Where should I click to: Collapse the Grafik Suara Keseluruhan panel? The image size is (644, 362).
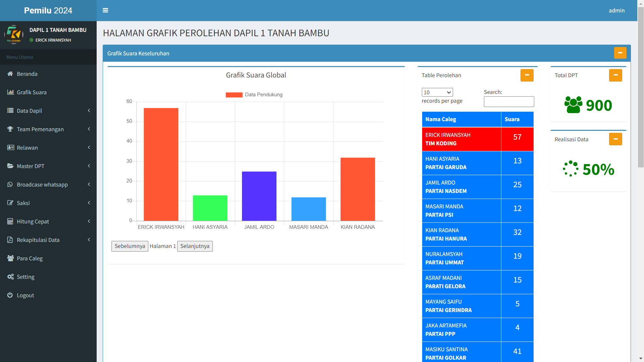[620, 53]
